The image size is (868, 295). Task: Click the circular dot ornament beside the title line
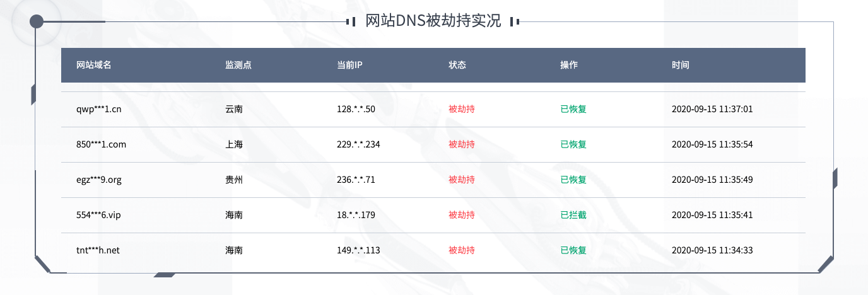37,21
